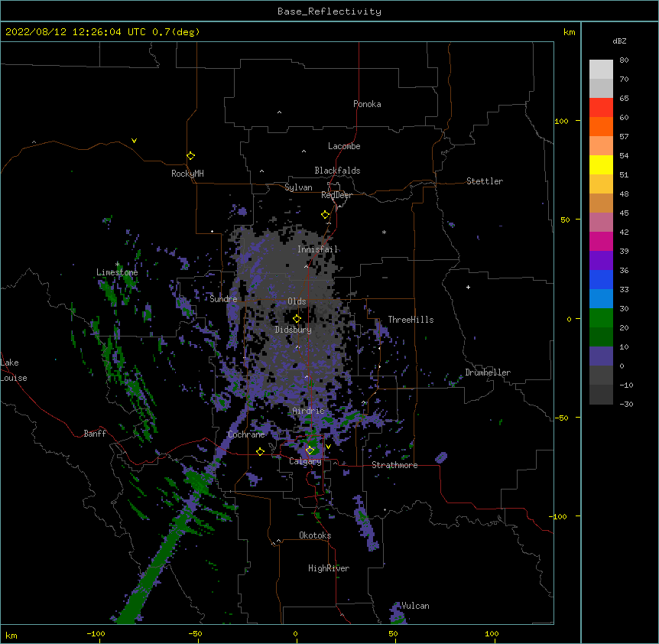
Task: Click the Calgary city label
Action: [x=305, y=461]
